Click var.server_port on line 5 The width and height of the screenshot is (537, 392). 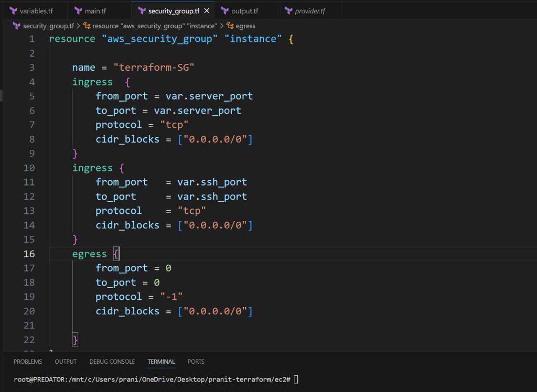(209, 96)
